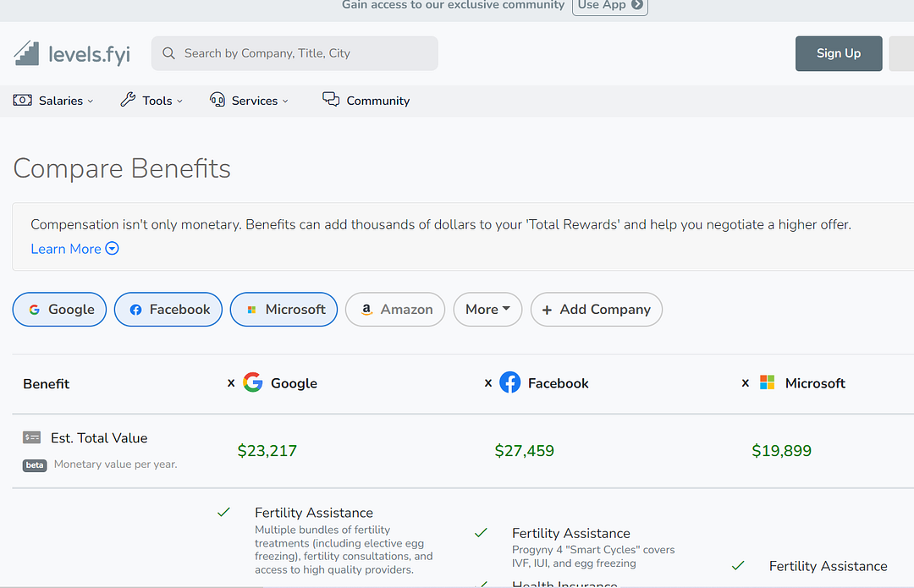This screenshot has width=914, height=588.
Task: Open the More companies dropdown
Action: 488,310
